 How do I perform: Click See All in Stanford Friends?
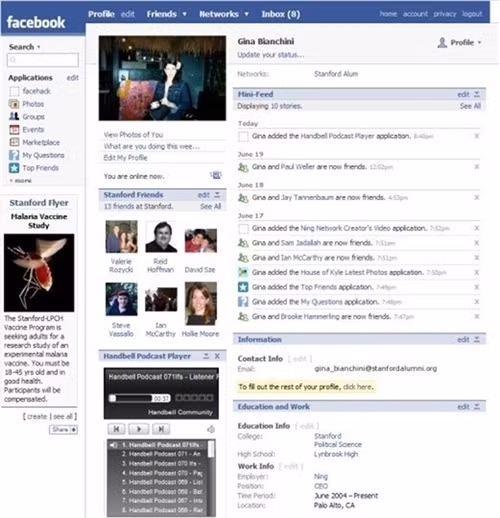click(211, 206)
